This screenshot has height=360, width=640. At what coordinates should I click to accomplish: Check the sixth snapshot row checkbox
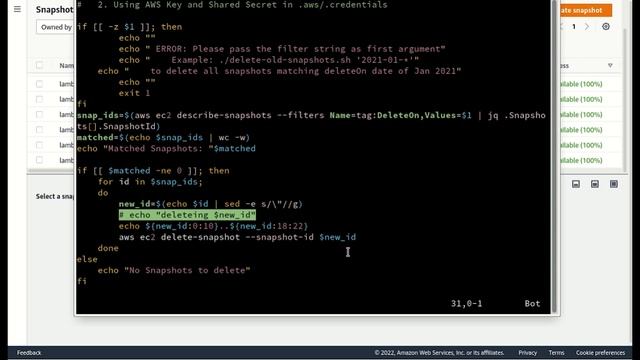point(39,160)
